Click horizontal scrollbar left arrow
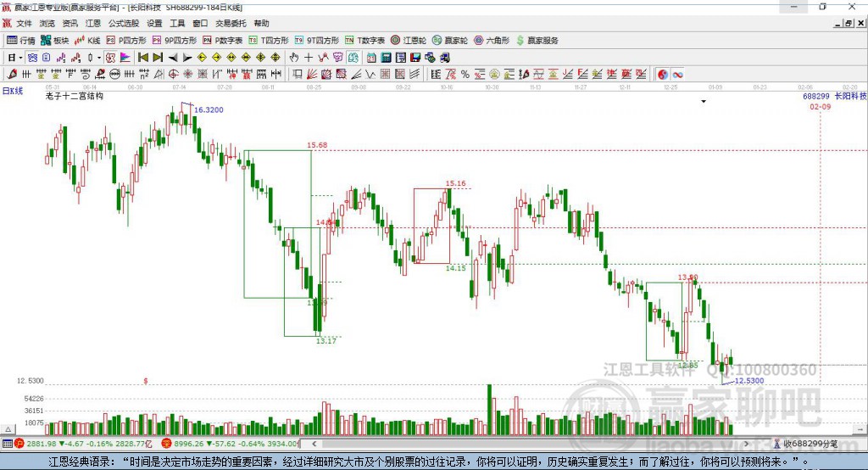 (x=314, y=444)
